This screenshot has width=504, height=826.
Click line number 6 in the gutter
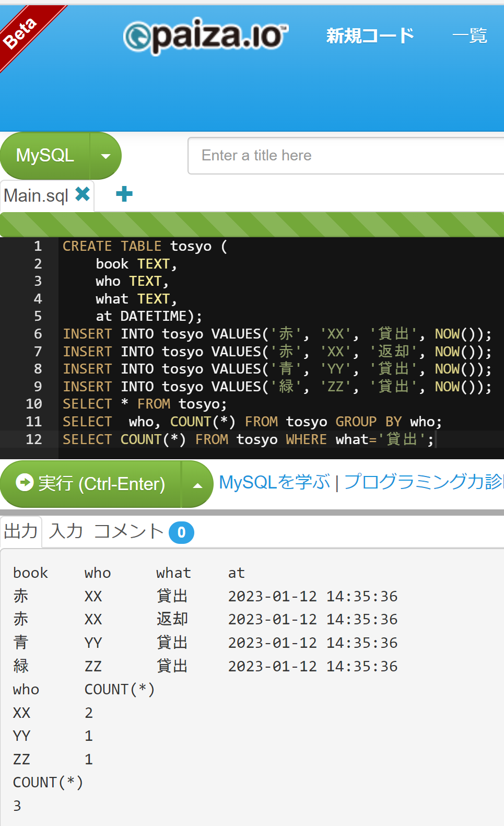coord(38,334)
